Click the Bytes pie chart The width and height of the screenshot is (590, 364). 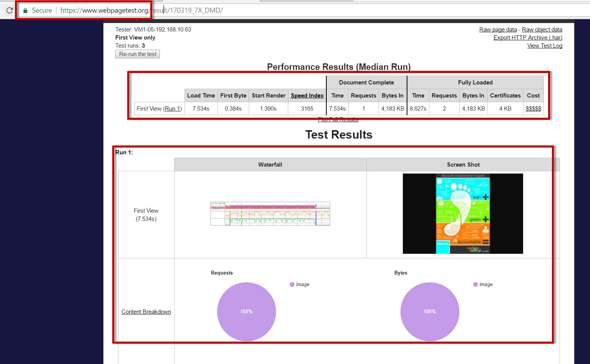(430, 312)
